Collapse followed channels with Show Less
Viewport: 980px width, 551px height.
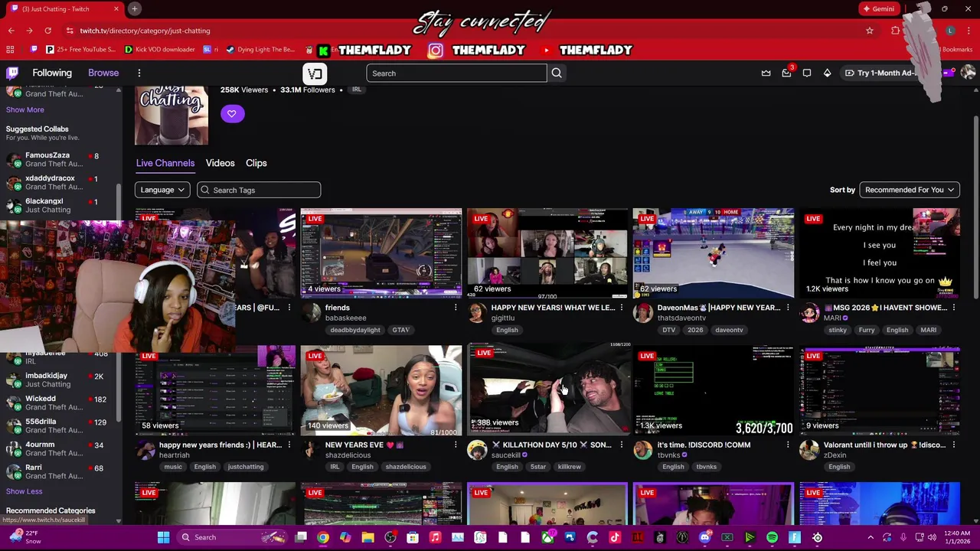pyautogui.click(x=24, y=491)
